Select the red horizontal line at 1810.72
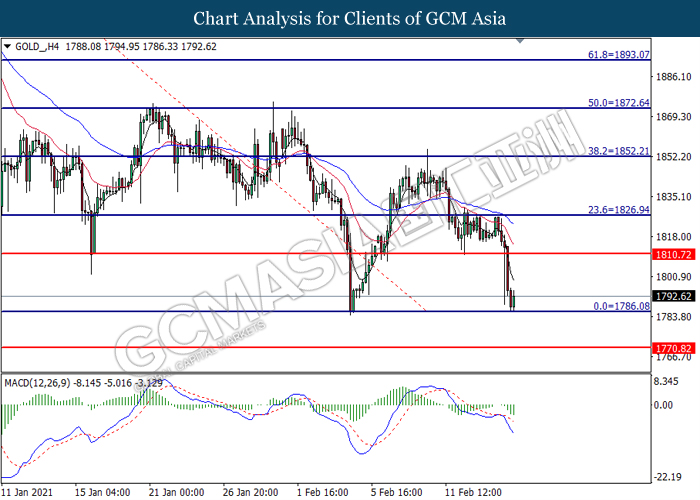 pos(326,254)
